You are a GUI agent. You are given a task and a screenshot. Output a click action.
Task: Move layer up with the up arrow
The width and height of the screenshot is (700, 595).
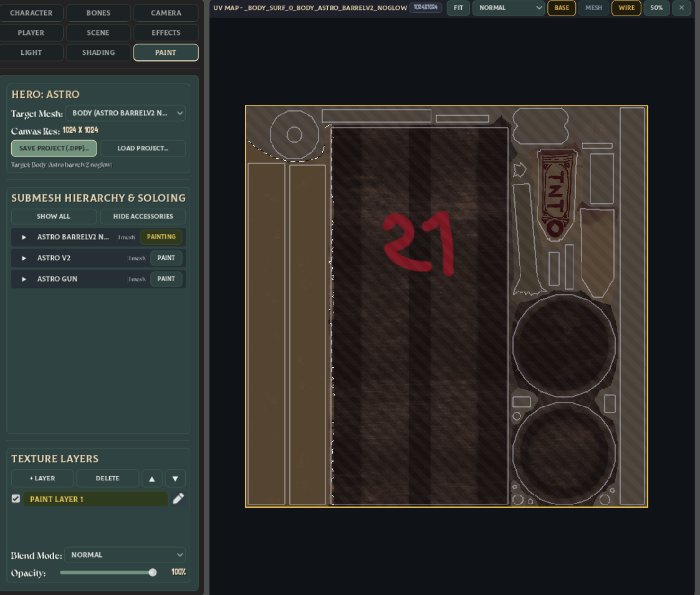click(152, 478)
